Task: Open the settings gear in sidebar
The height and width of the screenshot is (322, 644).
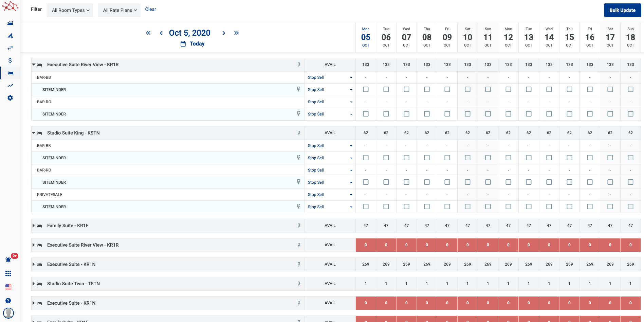Action: [x=10, y=98]
